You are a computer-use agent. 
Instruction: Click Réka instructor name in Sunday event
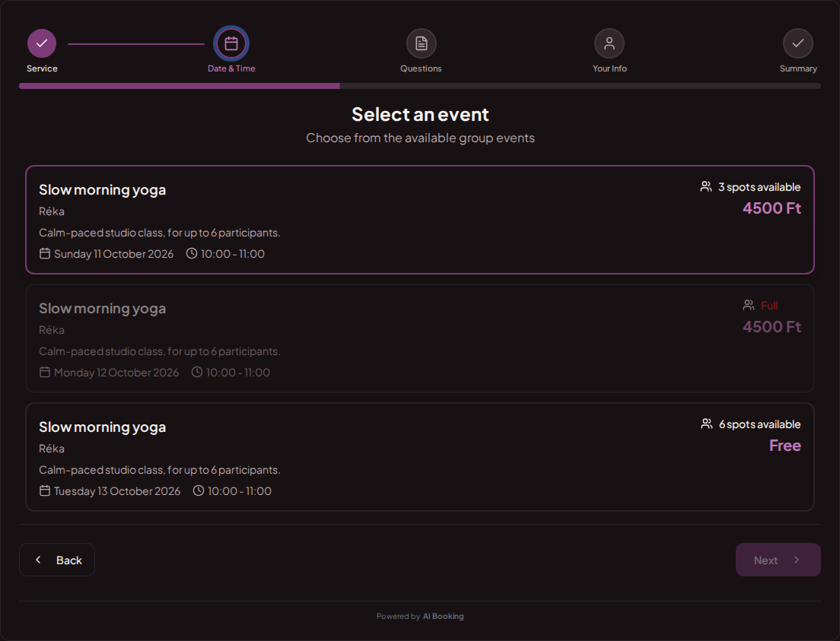(x=52, y=211)
